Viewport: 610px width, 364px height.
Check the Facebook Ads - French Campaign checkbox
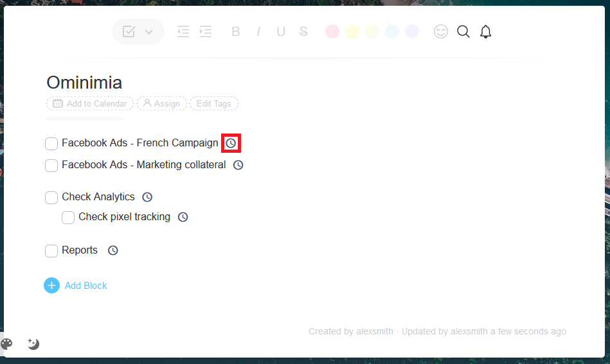(51, 143)
